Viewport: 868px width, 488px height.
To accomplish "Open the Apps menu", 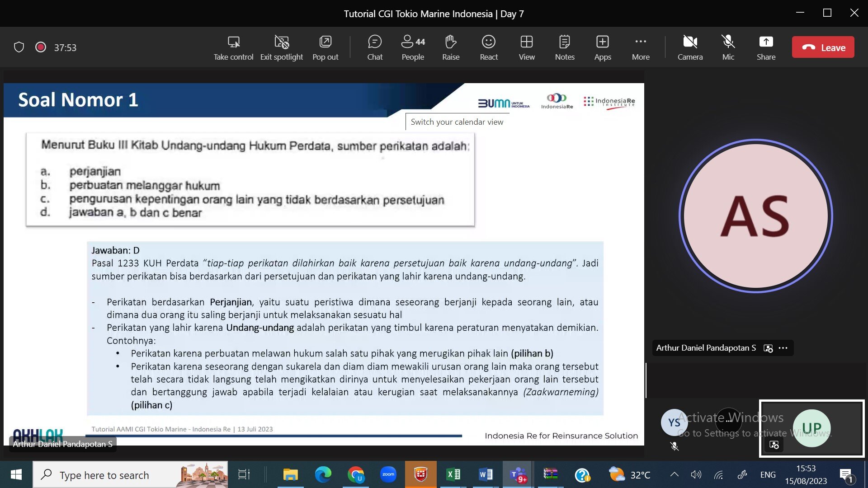I will click(603, 47).
